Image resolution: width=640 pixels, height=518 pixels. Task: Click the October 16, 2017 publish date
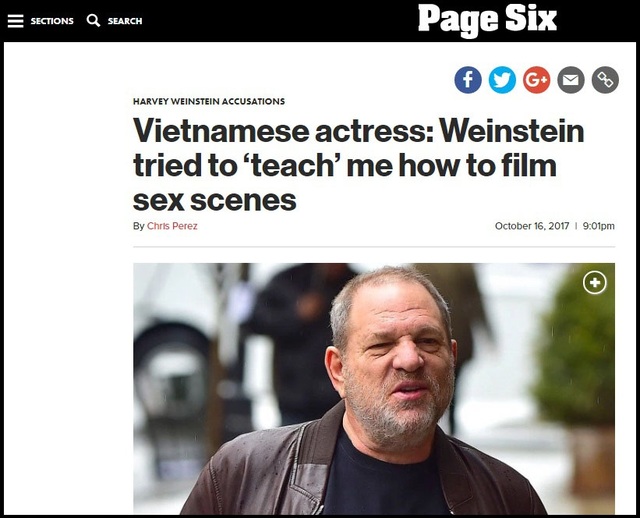point(531,226)
